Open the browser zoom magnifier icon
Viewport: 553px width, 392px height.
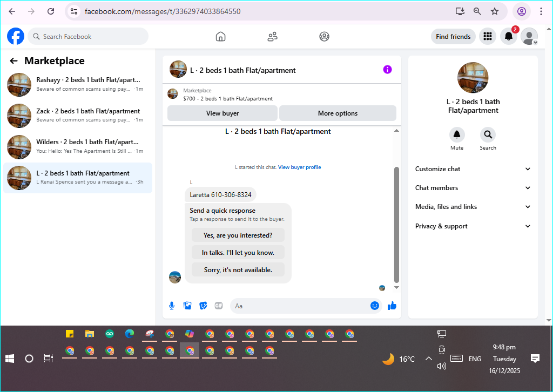[477, 11]
